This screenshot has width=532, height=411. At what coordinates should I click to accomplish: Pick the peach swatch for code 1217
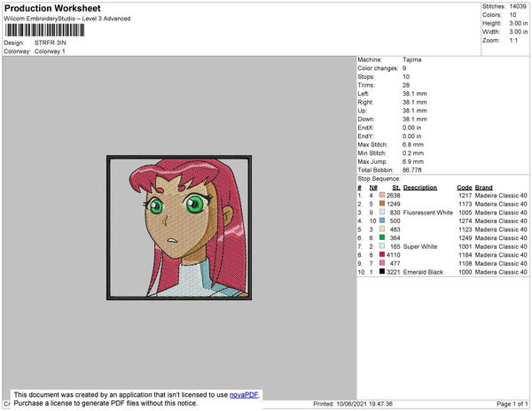pos(382,195)
